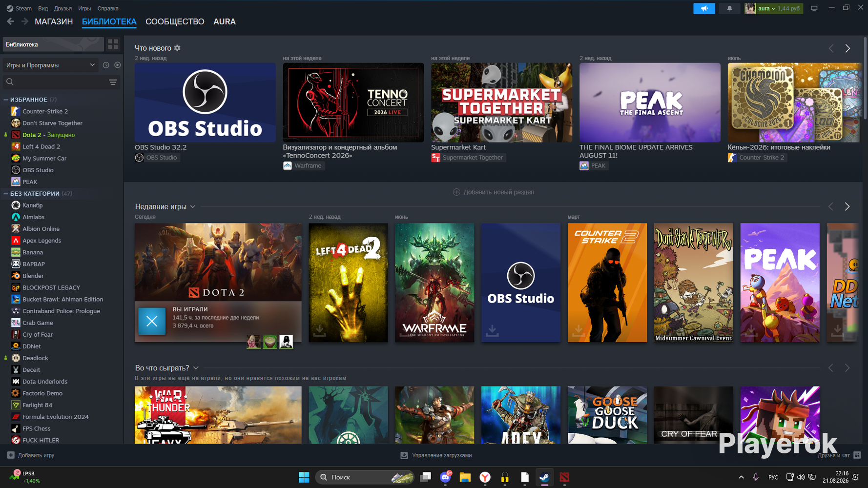868x488 pixels.
Task: Click the Discord taskbar icon
Action: (445, 477)
